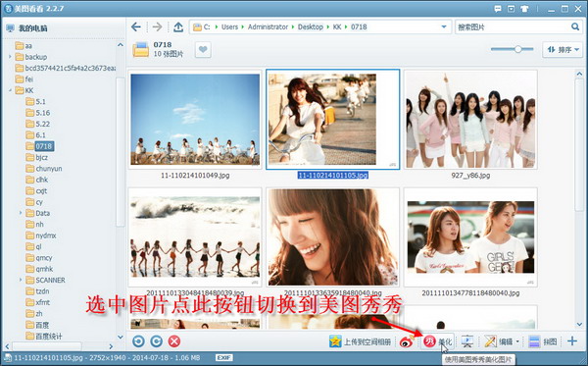Click the plus icon in the bottom toolbar

click(572, 340)
